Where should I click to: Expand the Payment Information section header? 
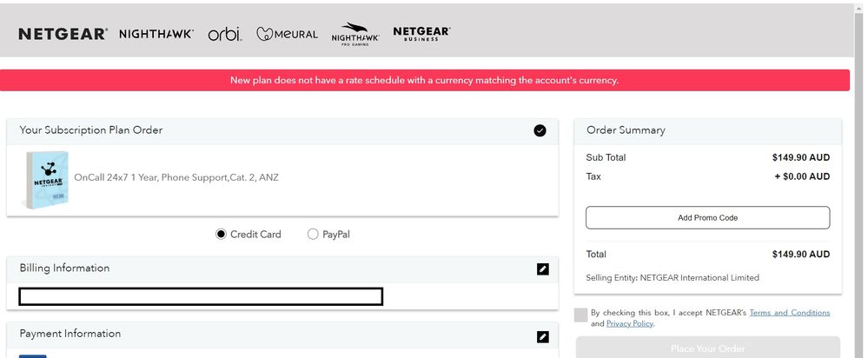point(282,335)
